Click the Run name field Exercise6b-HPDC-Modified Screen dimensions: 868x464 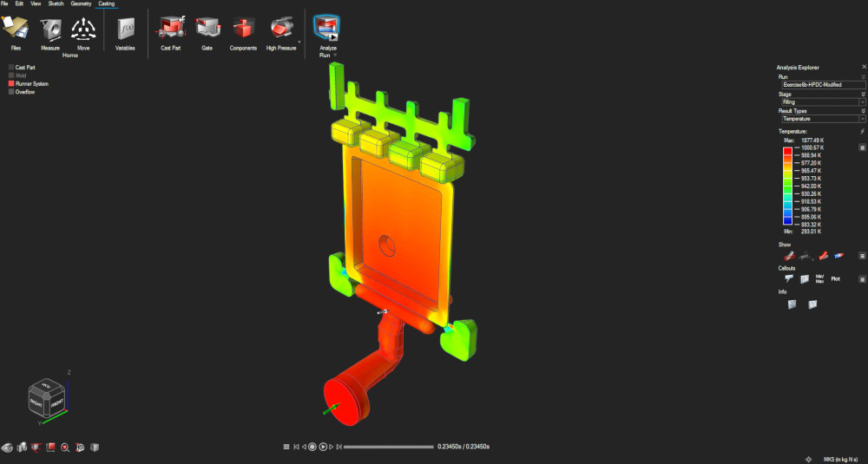(x=824, y=85)
